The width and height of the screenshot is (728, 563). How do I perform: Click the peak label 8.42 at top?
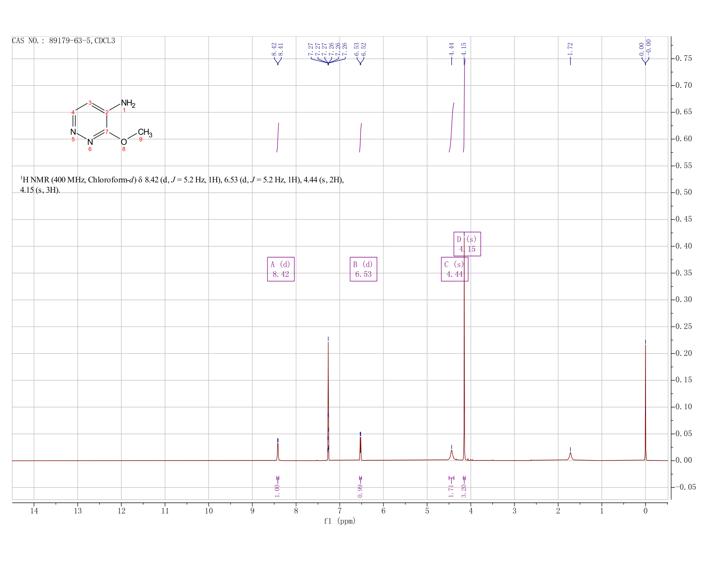click(x=274, y=49)
